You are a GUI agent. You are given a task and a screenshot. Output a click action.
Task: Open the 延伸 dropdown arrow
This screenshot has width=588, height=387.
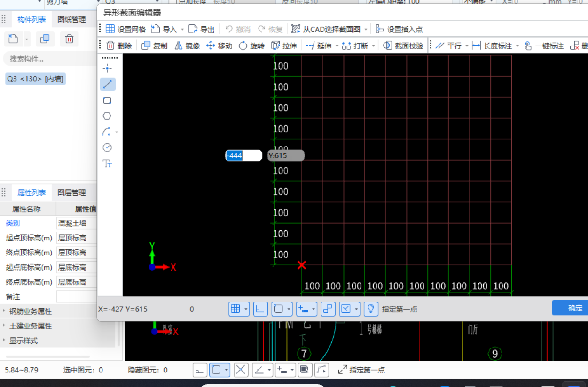click(337, 46)
